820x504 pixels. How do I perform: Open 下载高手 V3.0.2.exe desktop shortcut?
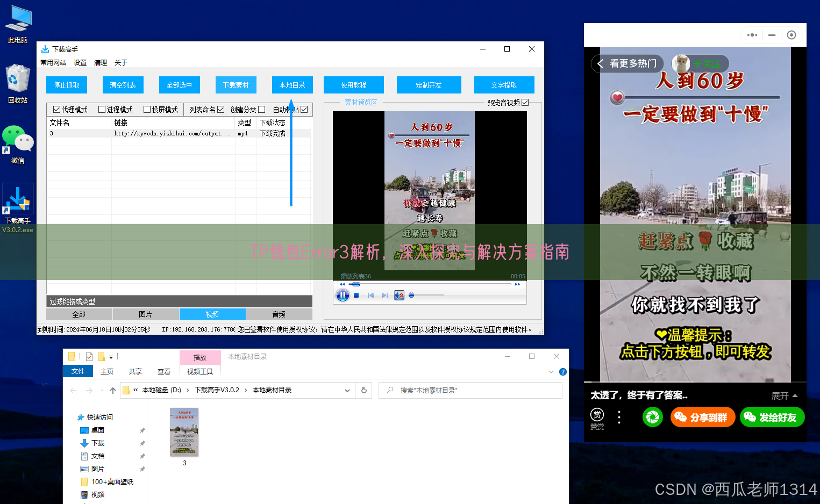[x=18, y=208]
